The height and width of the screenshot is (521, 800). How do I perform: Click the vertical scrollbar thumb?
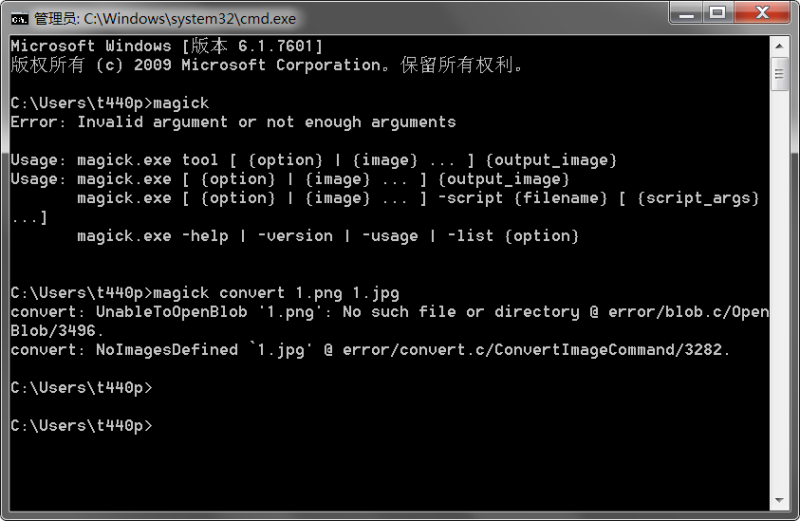tap(779, 75)
